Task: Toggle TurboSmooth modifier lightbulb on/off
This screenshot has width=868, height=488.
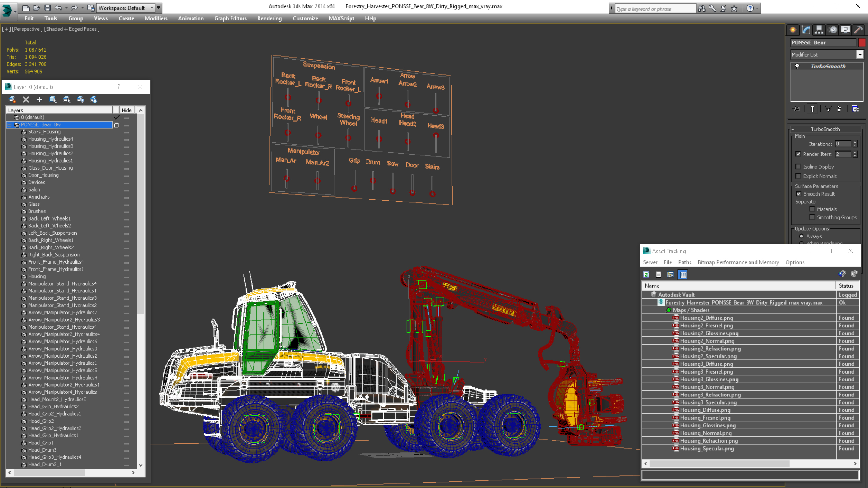Action: tap(797, 66)
